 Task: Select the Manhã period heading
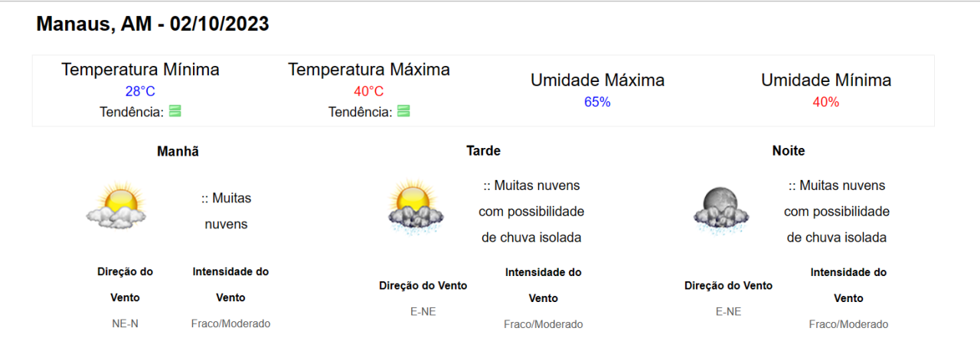[178, 151]
